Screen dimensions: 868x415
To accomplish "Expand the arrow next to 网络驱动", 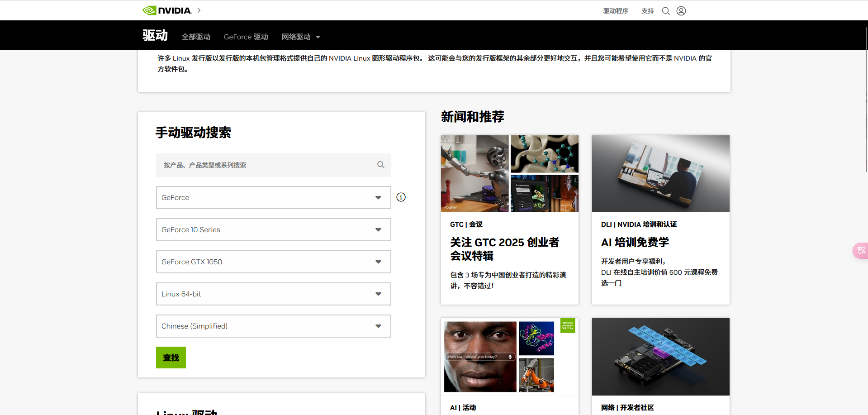I will [318, 37].
